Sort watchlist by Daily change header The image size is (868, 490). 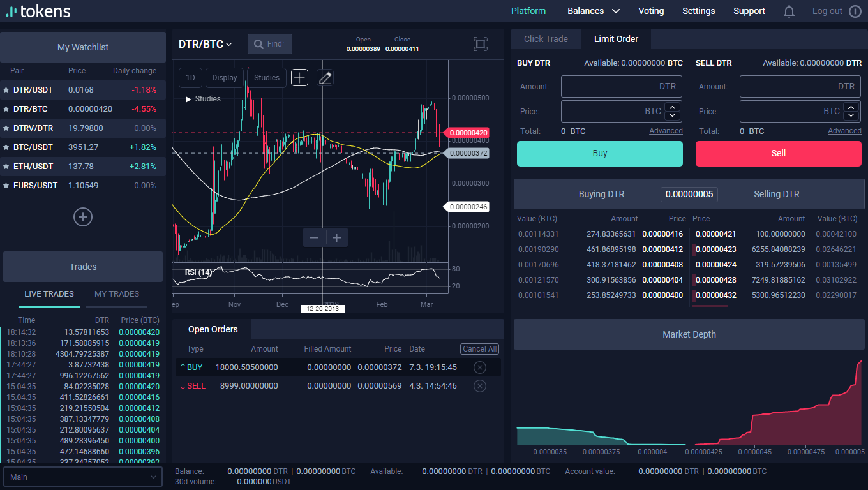(135, 71)
